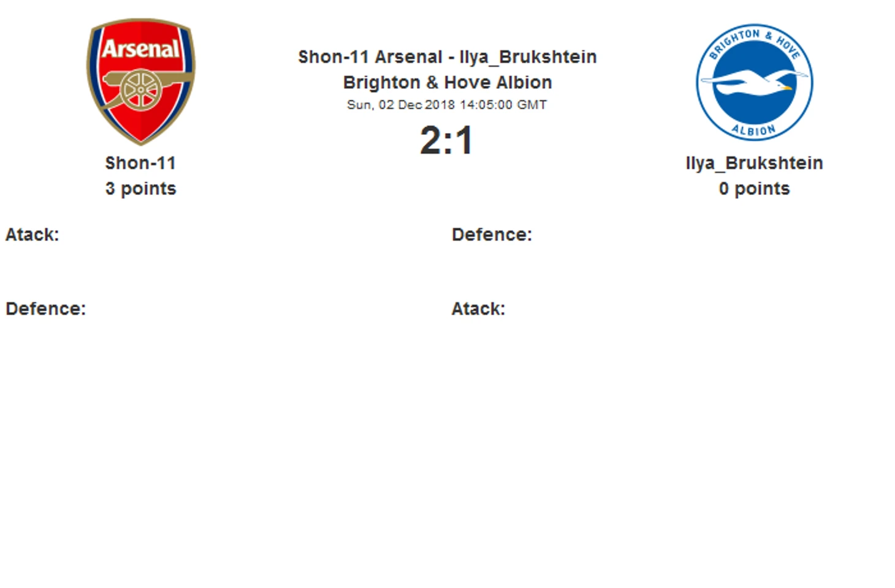Expand the Defence section on Ilya_Brukshtein's side
895x588 pixels.
(x=492, y=235)
